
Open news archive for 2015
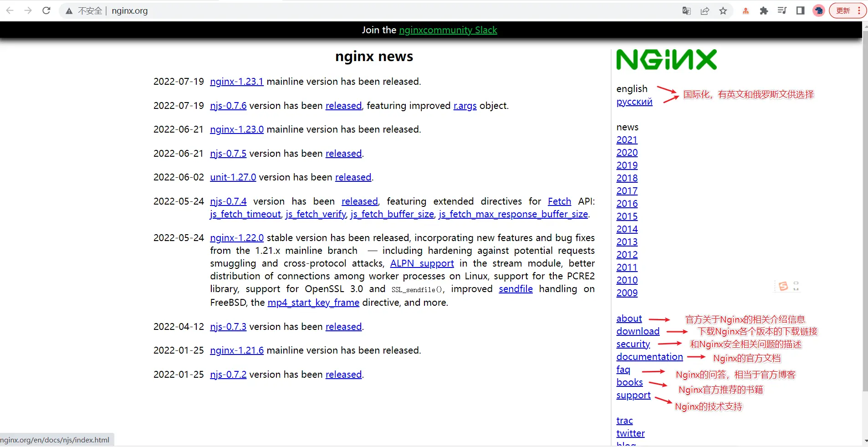click(627, 216)
